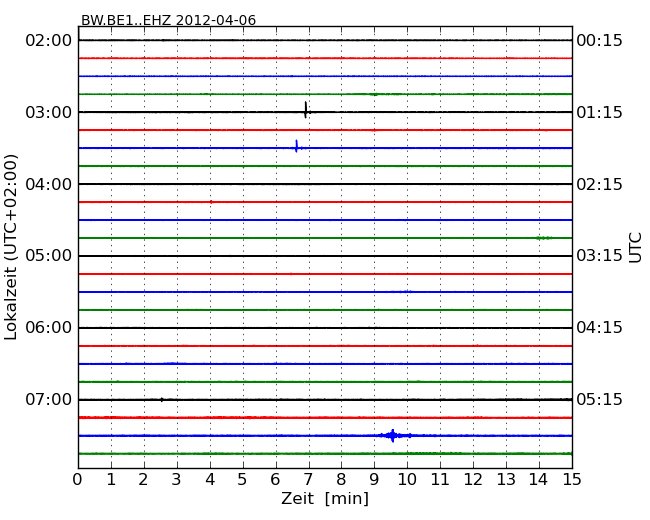Click the 04:00 local time label
650x520 pixels.
point(49,184)
